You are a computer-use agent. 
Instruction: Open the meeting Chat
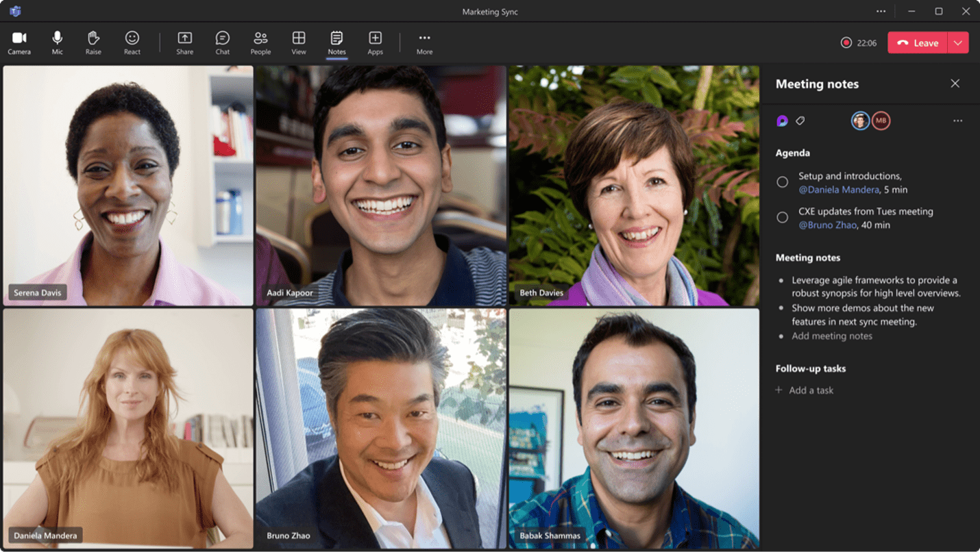click(x=223, y=42)
